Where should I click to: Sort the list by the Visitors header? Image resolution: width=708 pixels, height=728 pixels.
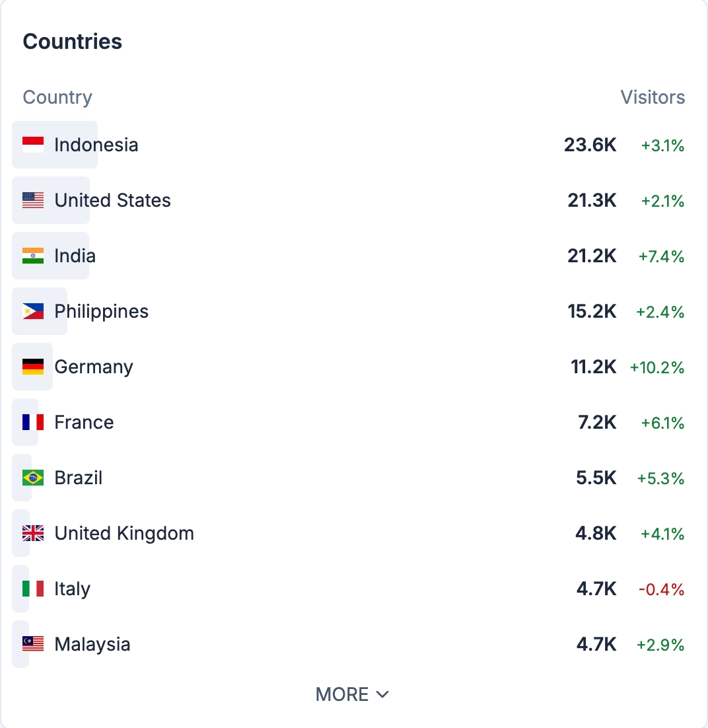point(653,97)
